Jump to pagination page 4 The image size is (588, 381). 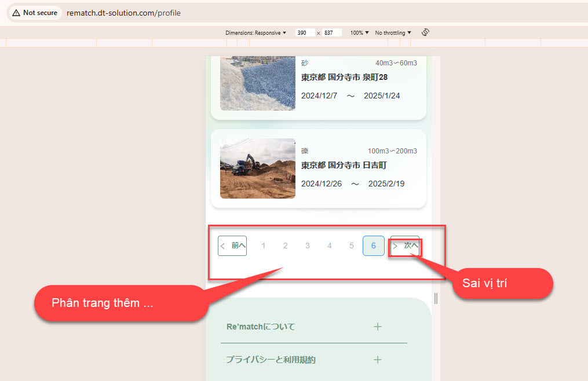pos(330,246)
